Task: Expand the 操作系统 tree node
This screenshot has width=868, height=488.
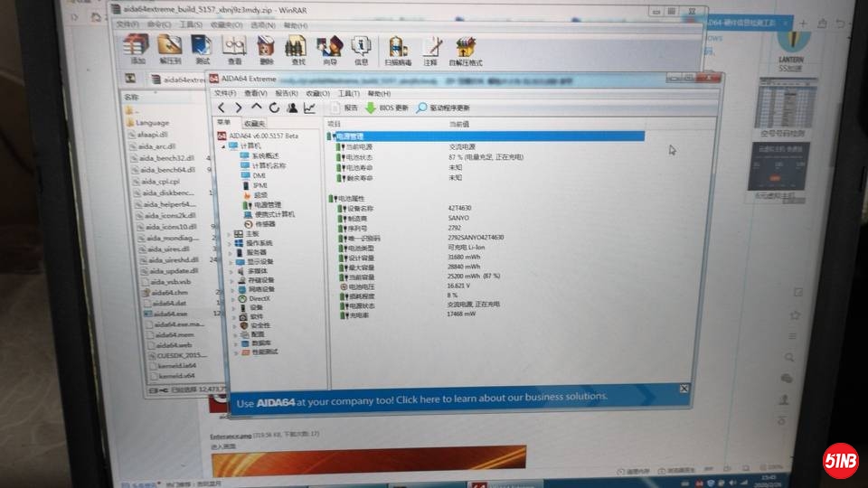Action: coord(231,243)
